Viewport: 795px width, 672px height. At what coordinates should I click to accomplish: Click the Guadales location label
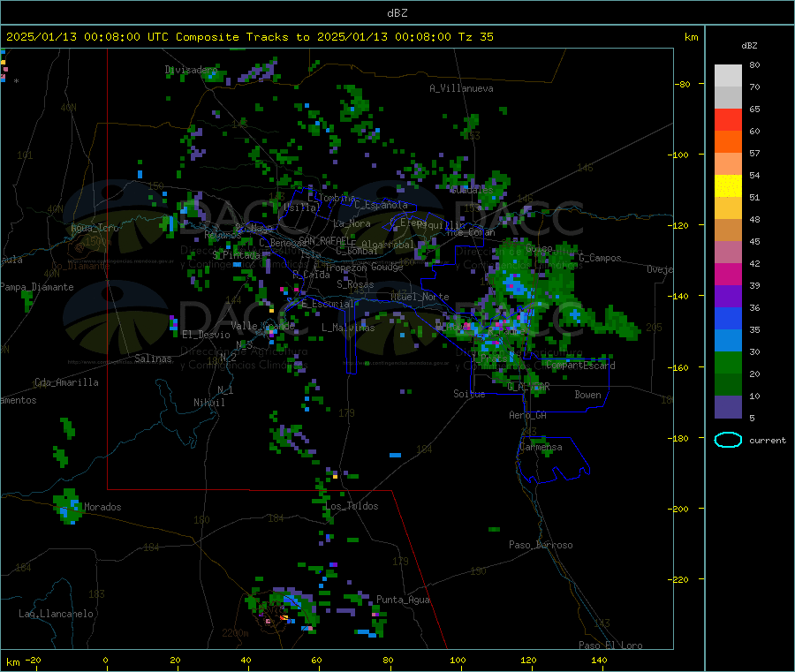pyautogui.click(x=472, y=190)
